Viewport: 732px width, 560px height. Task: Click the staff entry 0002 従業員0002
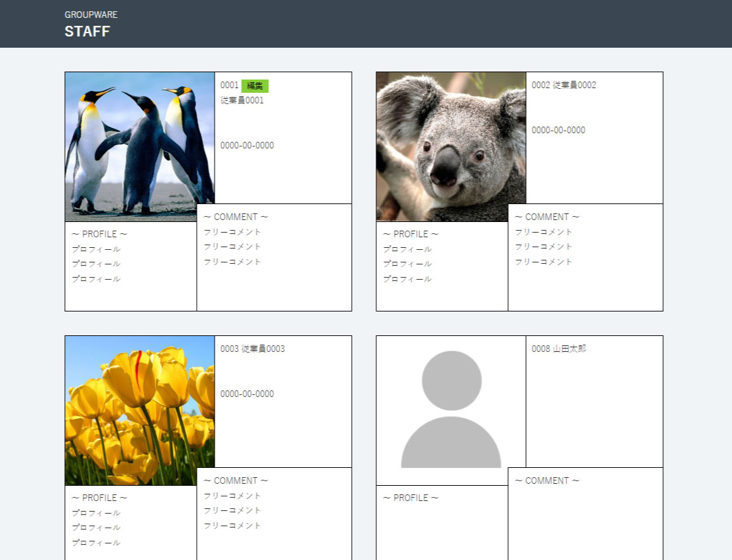click(564, 85)
